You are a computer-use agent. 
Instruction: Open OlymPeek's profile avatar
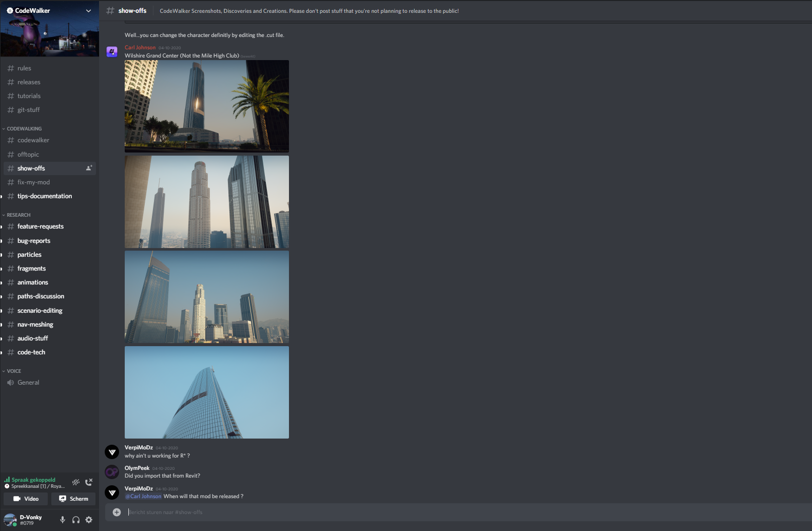[112, 472]
